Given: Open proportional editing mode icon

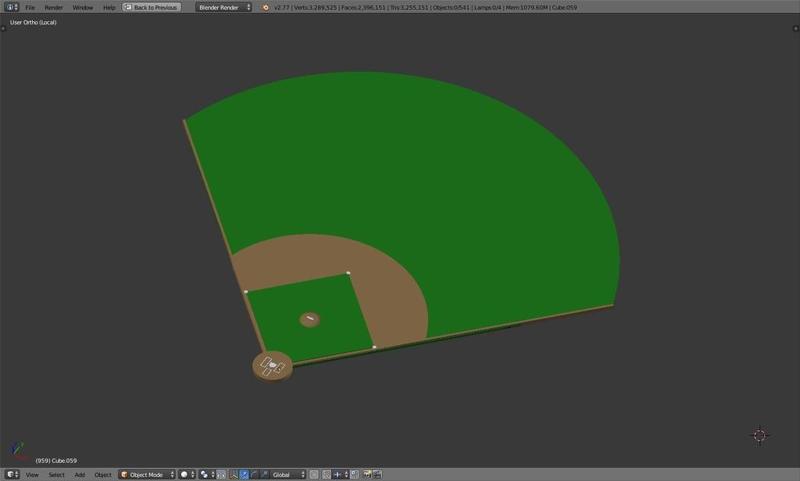Looking at the screenshot, I should click(x=314, y=474).
